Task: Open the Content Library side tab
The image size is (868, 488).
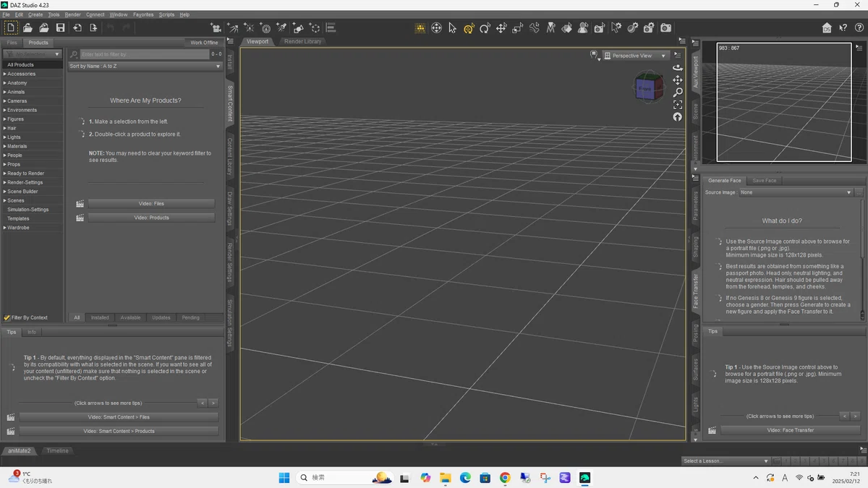Action: tap(230, 157)
